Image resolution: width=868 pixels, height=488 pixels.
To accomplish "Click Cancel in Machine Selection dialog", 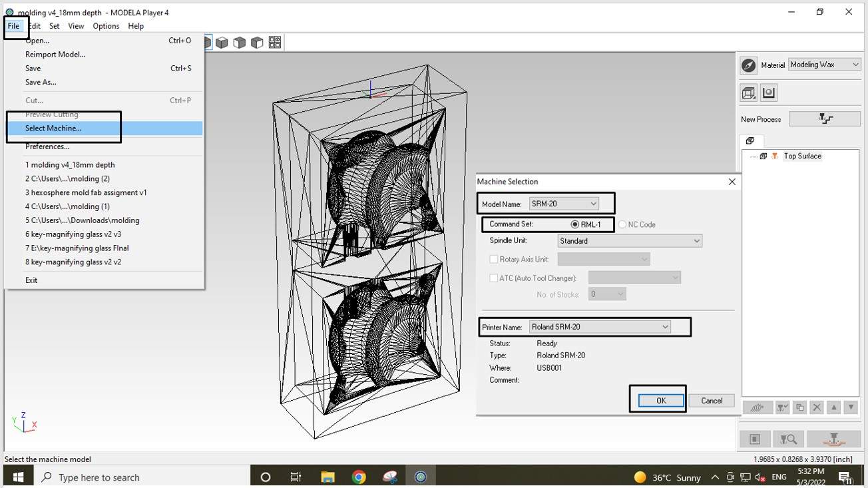I will (712, 401).
